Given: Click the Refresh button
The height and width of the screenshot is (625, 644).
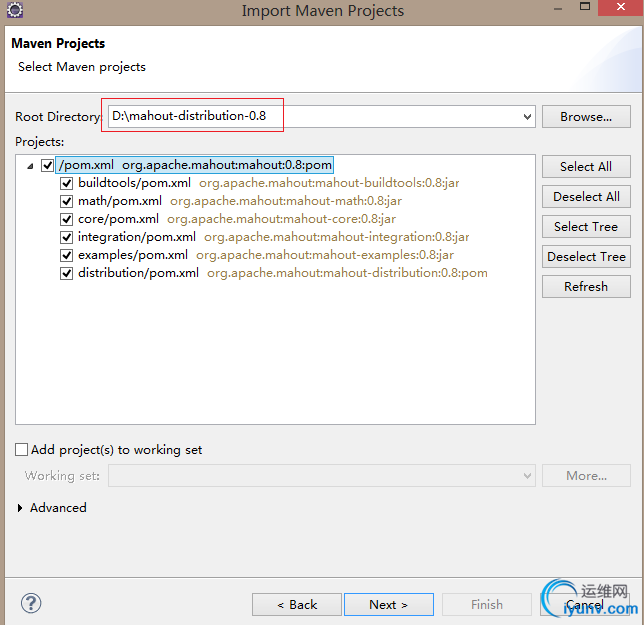Looking at the screenshot, I should tap(586, 287).
